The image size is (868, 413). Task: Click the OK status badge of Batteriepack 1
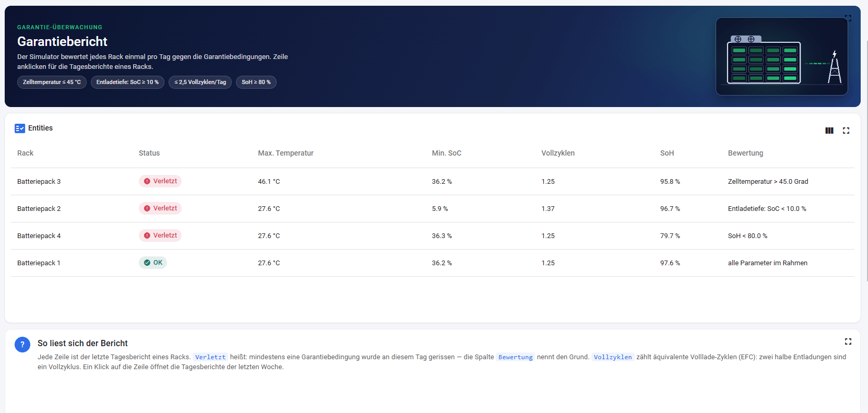click(153, 263)
